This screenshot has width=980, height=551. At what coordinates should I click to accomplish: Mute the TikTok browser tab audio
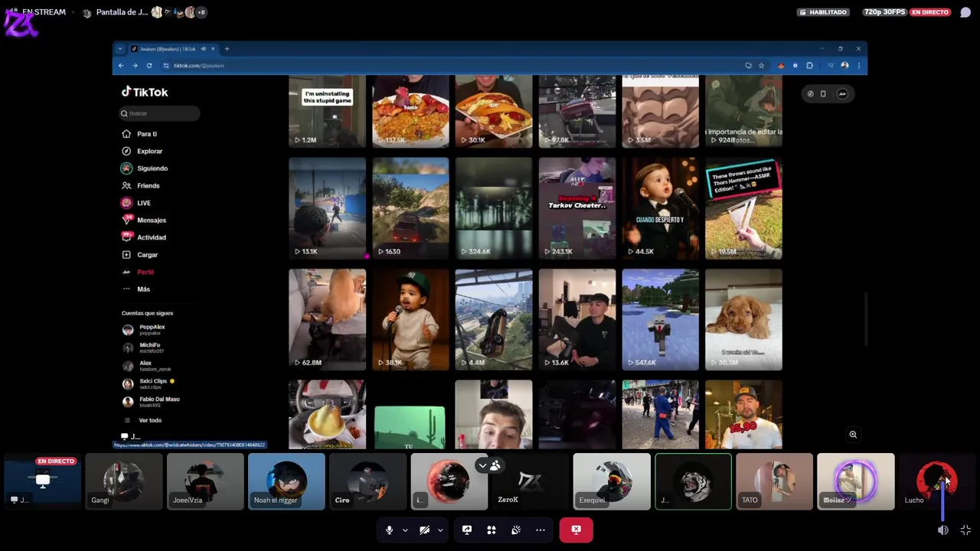(203, 49)
